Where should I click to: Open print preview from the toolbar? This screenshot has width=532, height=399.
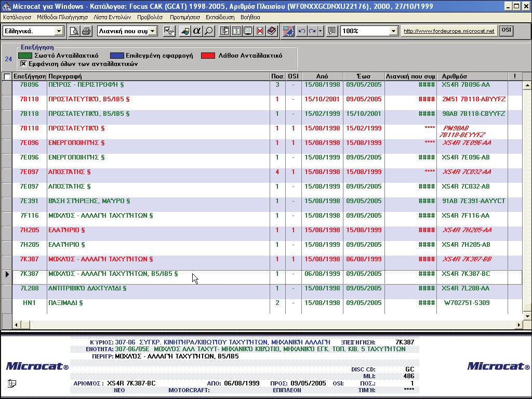(x=74, y=31)
